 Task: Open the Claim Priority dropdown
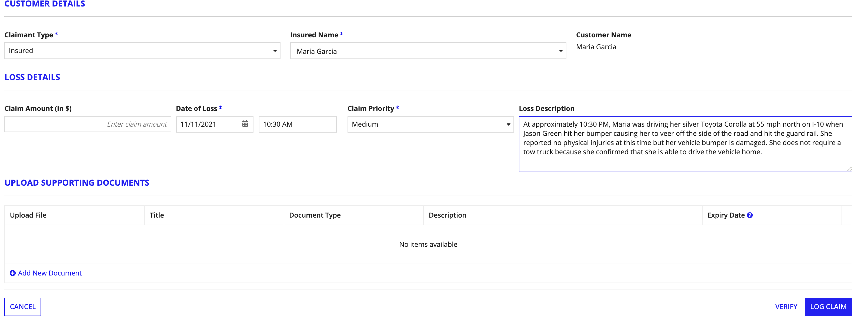point(430,124)
